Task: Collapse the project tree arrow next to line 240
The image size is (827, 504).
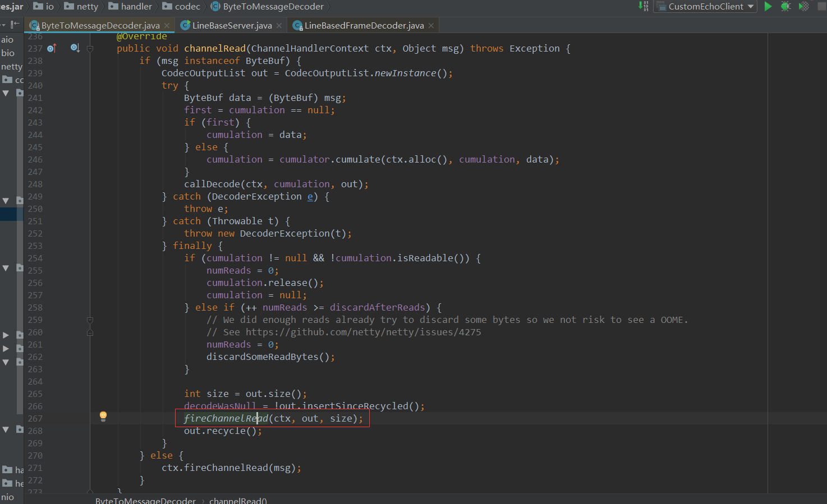Action: pos(6,93)
